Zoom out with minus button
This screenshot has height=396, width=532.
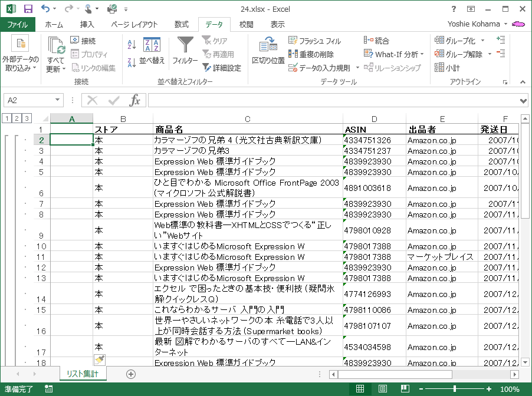(421, 389)
